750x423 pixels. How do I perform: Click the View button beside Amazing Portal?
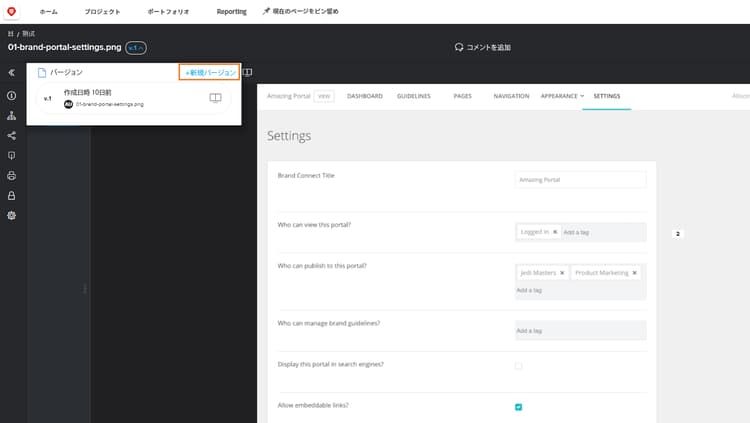point(324,96)
